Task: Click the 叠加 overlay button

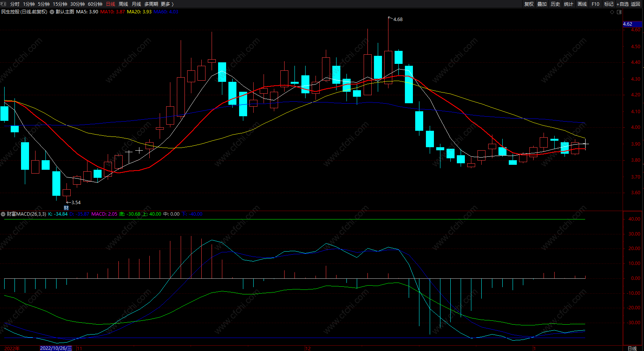Action: point(542,4)
